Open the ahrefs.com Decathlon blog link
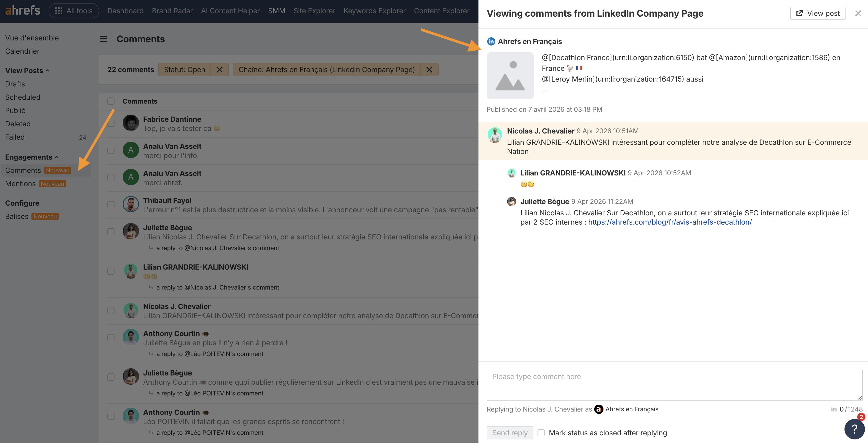Screen dimensions: 868x443 [670, 222]
